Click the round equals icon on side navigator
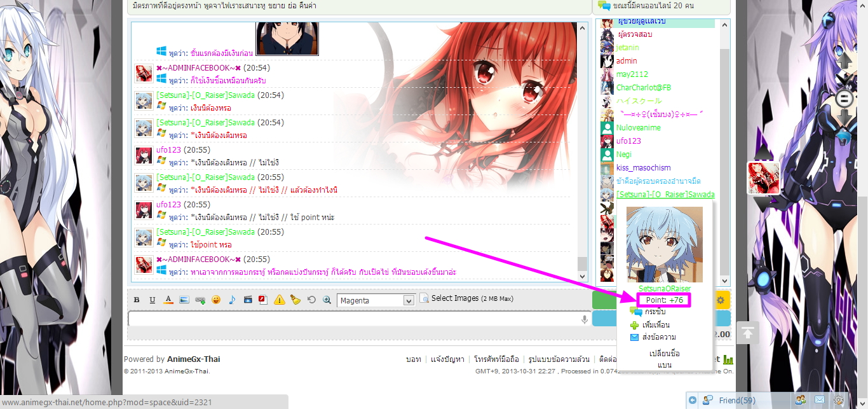Screen dimensions: 868x409 (x=844, y=99)
